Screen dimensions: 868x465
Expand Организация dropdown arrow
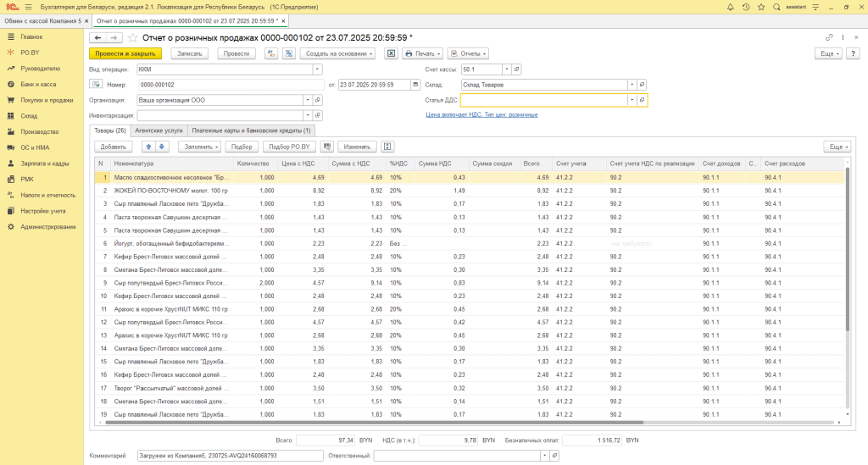coord(308,100)
